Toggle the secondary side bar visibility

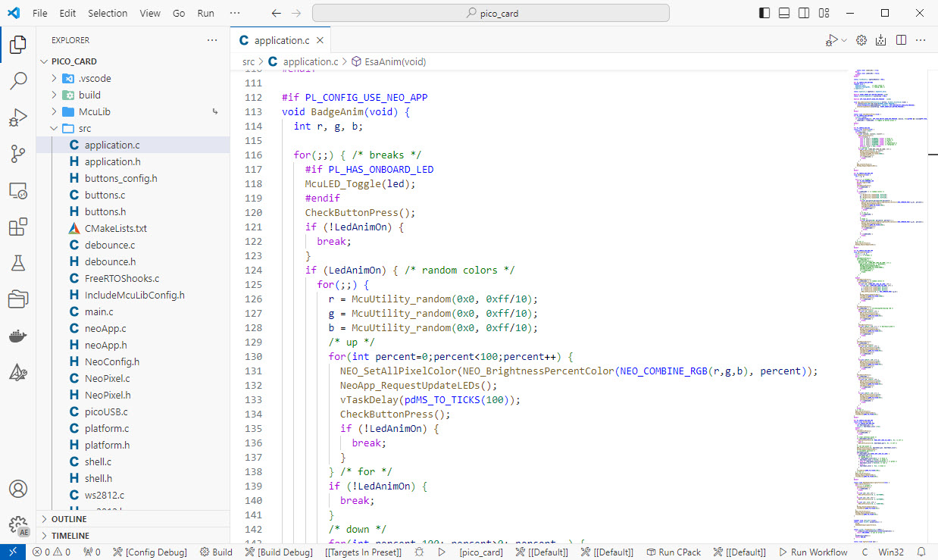[x=804, y=13]
